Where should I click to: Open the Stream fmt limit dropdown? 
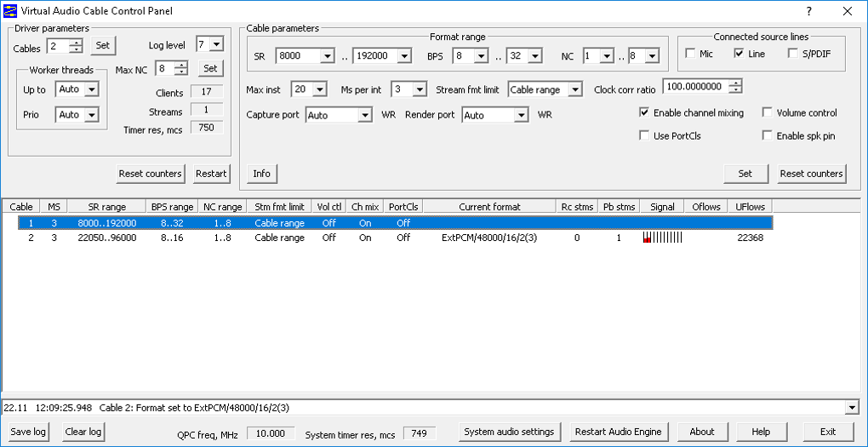point(576,89)
